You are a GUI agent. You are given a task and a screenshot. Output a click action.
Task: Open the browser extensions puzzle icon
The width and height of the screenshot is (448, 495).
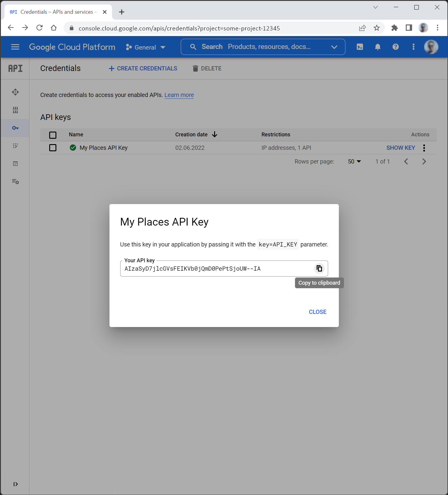coord(394,28)
